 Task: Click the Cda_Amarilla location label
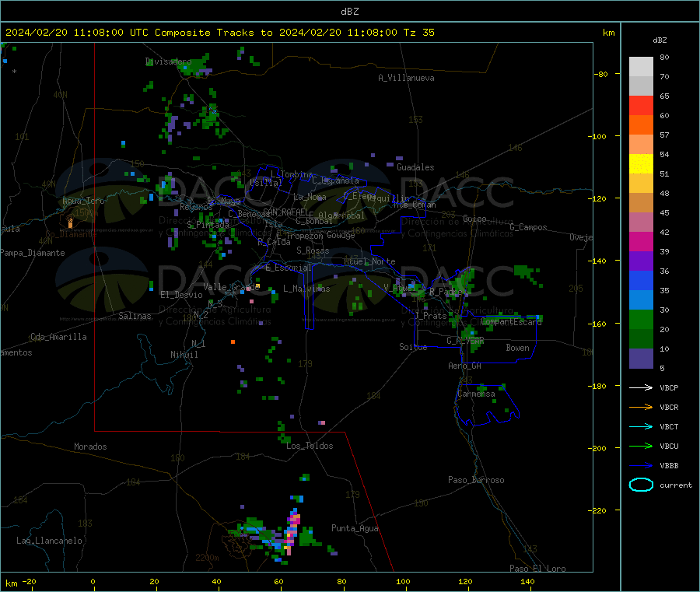[58, 337]
